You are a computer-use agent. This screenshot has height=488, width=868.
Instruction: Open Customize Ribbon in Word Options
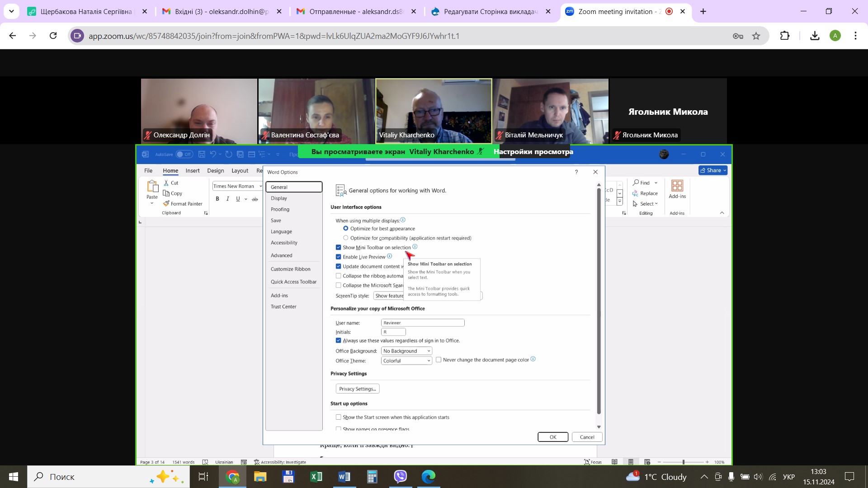[x=294, y=269]
